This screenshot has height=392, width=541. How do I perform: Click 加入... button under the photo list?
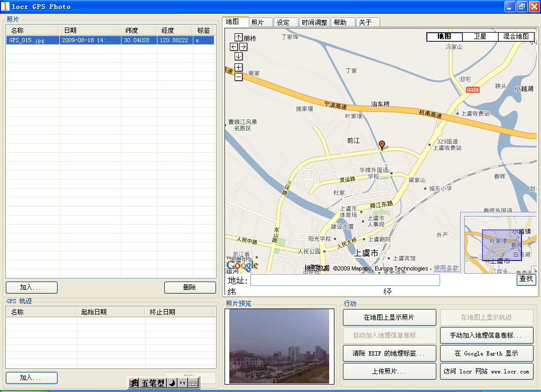pos(32,287)
